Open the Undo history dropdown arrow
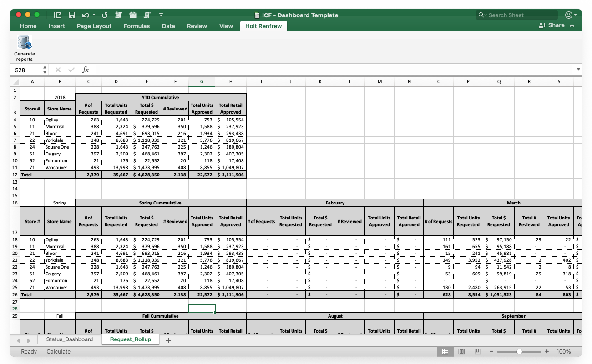Screen dimensions: 592x364 coord(94,15)
